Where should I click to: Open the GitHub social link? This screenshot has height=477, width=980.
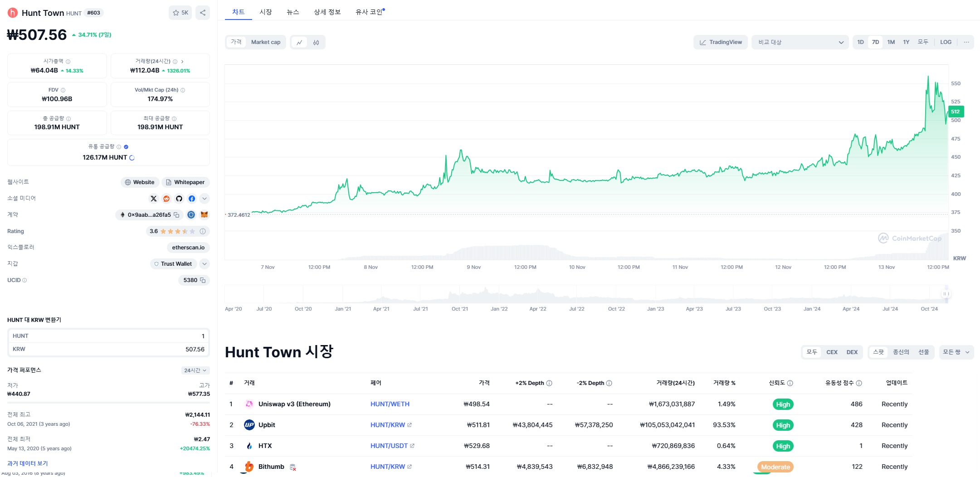(179, 199)
